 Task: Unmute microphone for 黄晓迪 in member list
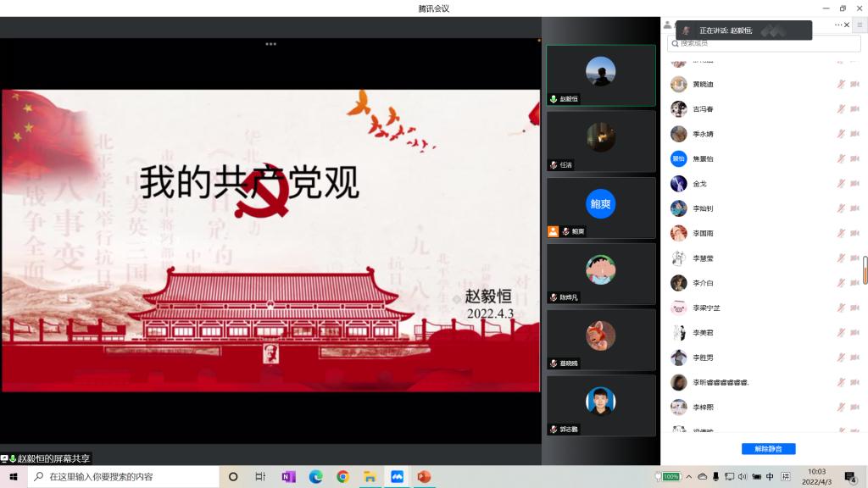841,84
